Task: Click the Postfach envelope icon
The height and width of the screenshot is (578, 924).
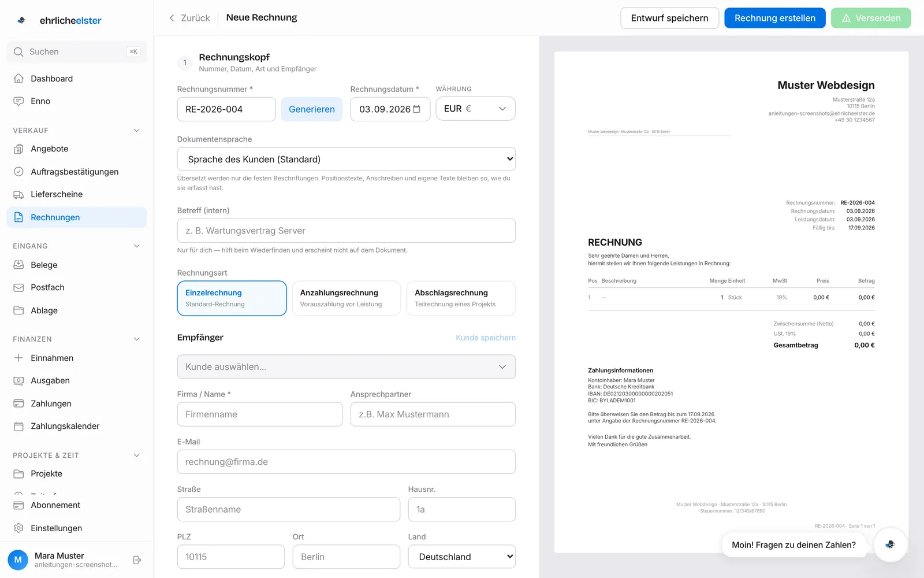Action: point(18,287)
